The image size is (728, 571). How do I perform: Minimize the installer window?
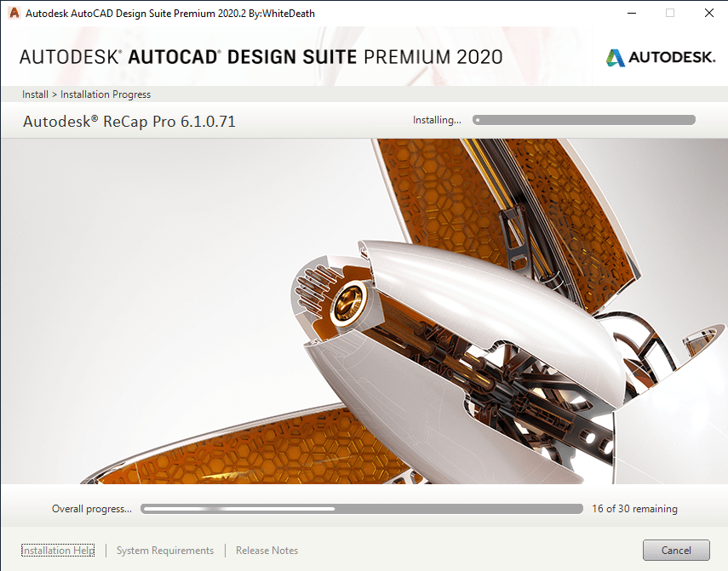coord(632,13)
